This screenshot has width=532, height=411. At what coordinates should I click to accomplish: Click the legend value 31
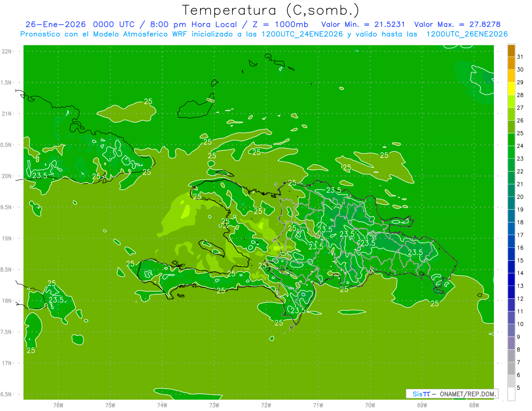click(520, 57)
